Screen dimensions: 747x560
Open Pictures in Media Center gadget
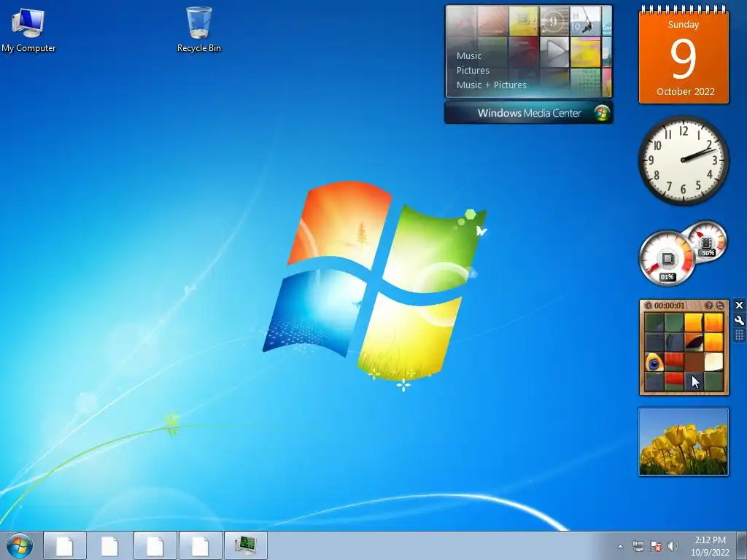coord(473,71)
